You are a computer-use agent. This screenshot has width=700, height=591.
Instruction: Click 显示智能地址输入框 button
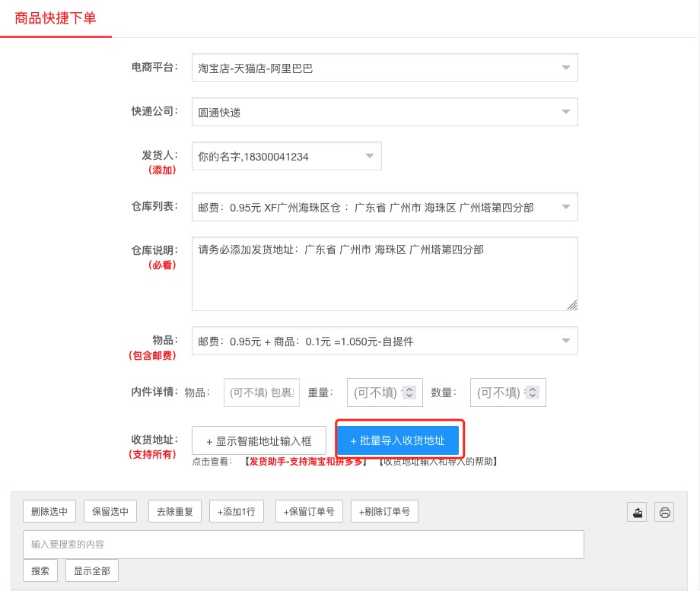coord(259,440)
